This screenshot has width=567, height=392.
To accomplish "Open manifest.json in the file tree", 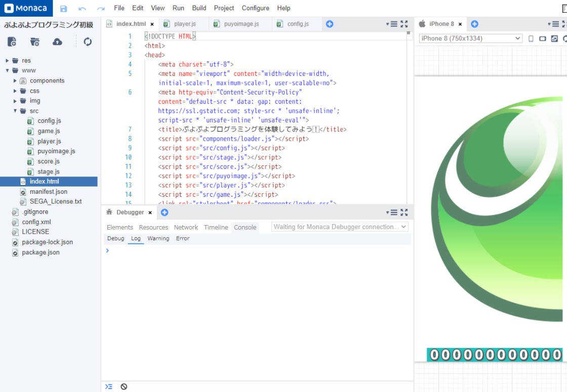I will click(49, 192).
